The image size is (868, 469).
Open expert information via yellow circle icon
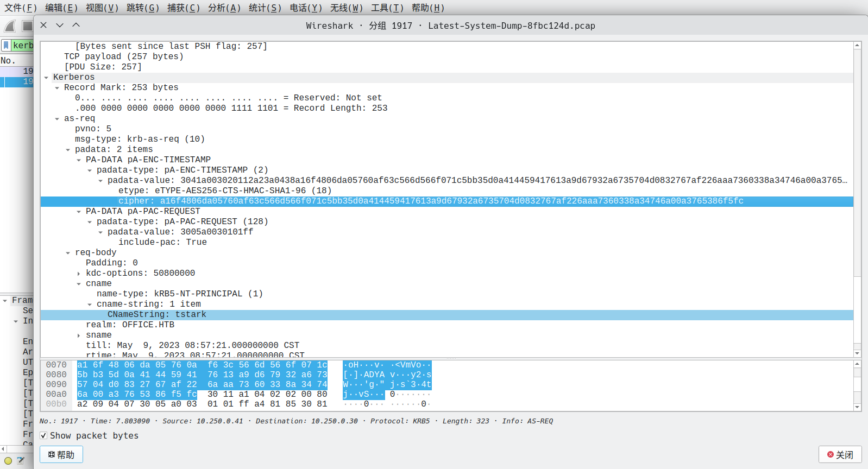click(x=8, y=461)
